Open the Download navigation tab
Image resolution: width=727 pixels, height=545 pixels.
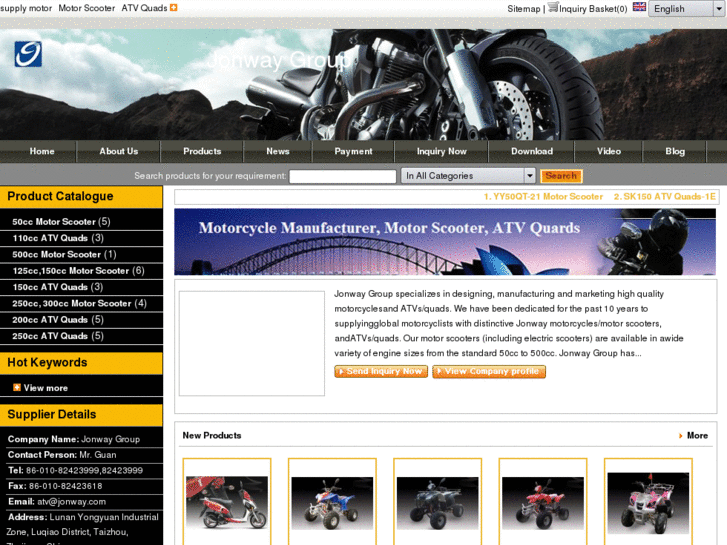[532, 151]
